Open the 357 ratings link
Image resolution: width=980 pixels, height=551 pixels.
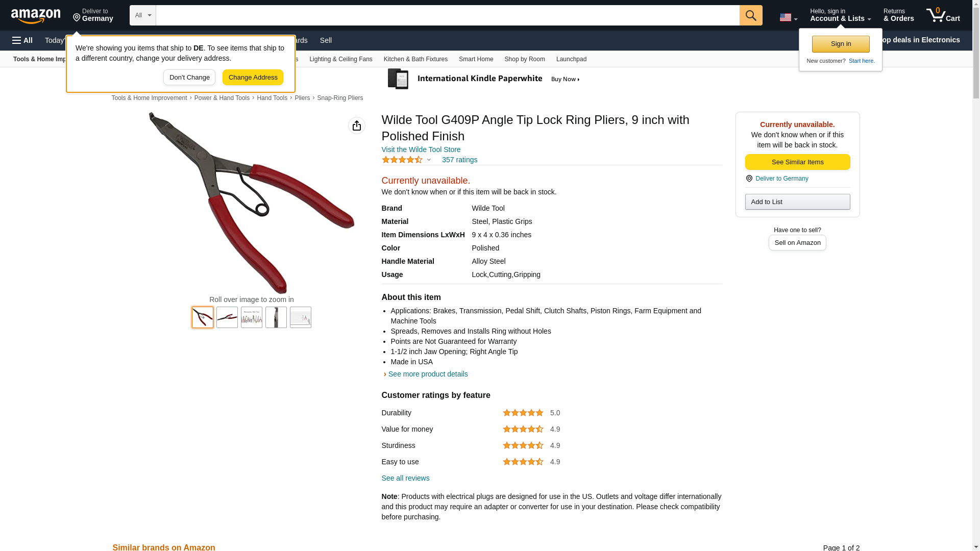click(x=459, y=160)
